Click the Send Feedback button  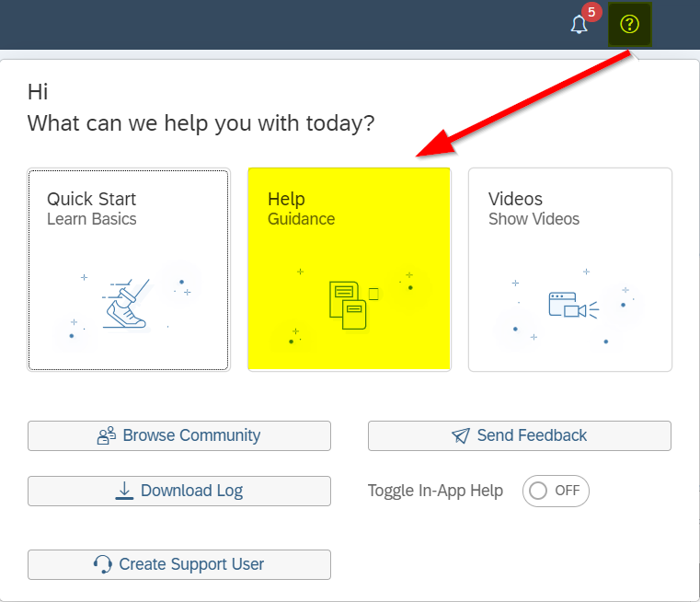click(519, 435)
